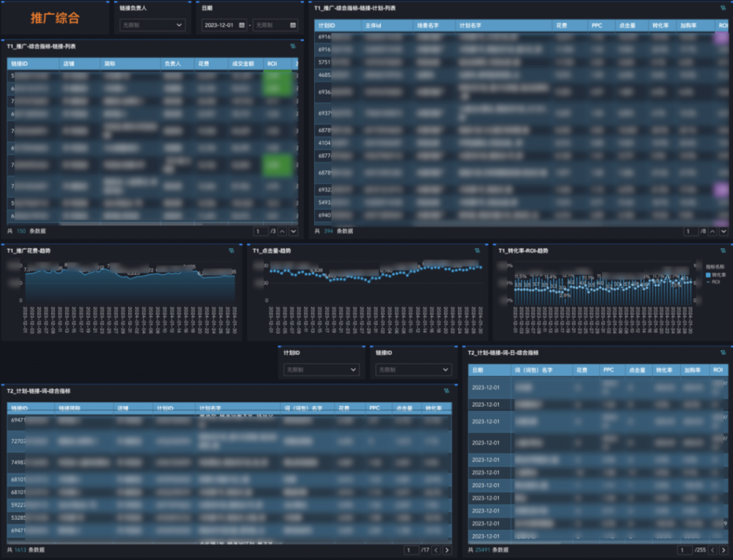Go to next page of T2 词-日 table

[x=724, y=550]
